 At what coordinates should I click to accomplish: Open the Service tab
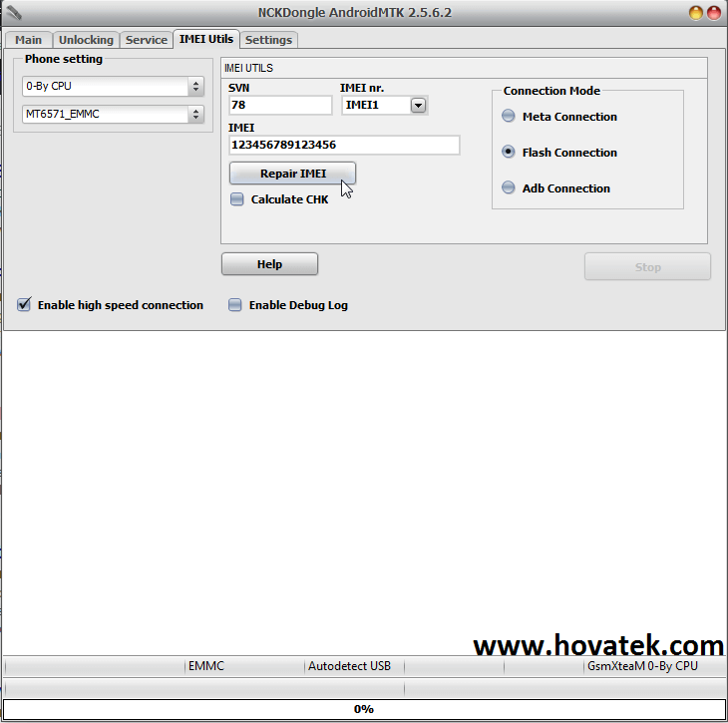pyautogui.click(x=147, y=40)
